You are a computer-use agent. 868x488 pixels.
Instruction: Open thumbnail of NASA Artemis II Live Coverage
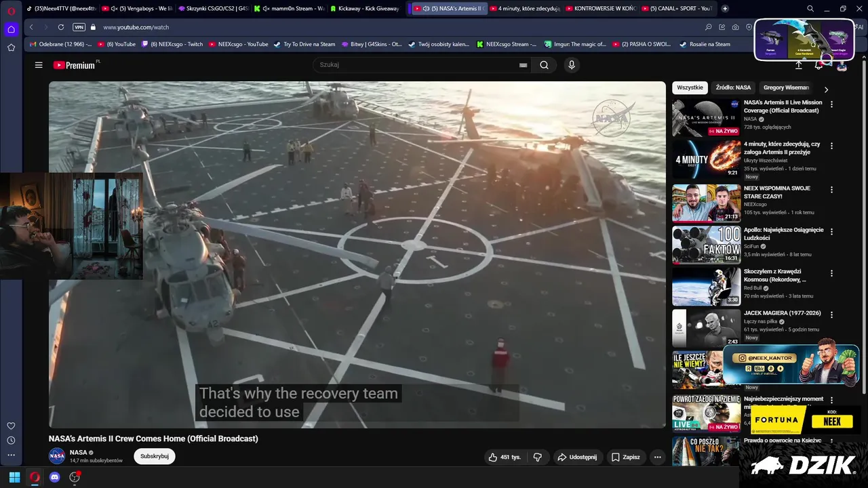tap(706, 118)
